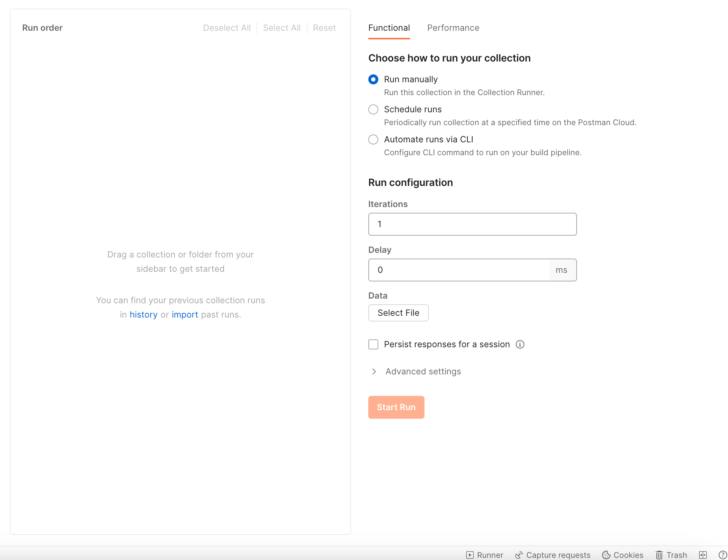728x560 pixels.
Task: Switch to the Performance tab
Action: [x=453, y=28]
